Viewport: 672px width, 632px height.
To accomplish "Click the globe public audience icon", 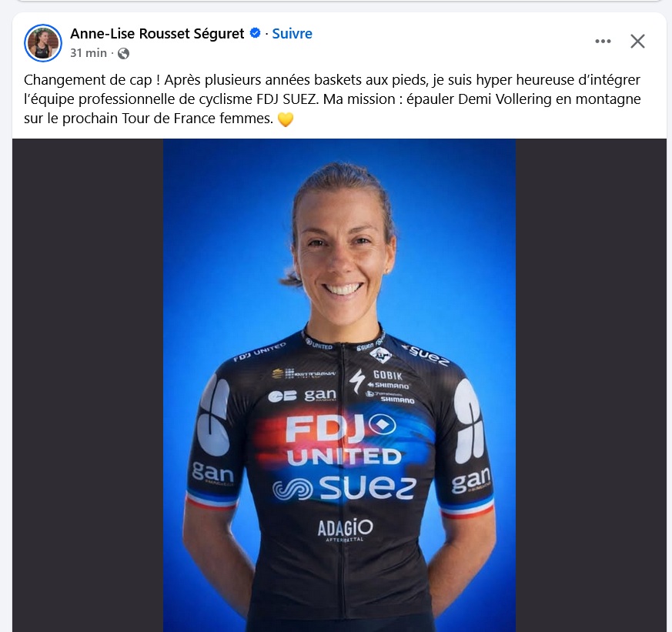I will (123, 53).
